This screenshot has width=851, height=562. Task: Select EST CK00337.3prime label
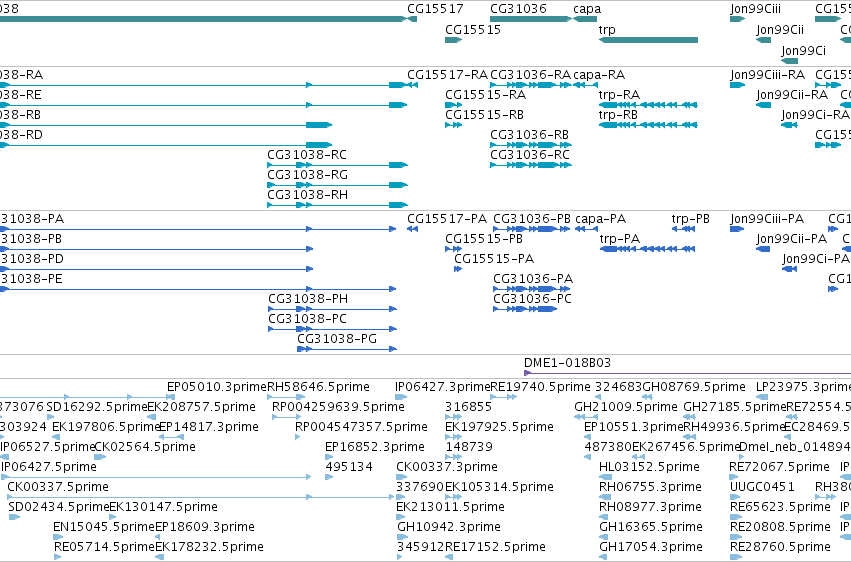coord(447,467)
